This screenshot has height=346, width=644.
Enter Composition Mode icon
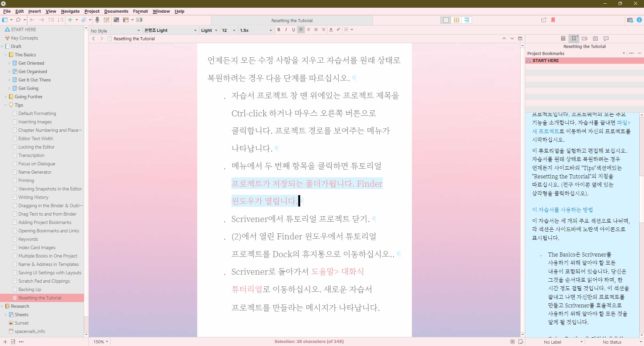116,20
